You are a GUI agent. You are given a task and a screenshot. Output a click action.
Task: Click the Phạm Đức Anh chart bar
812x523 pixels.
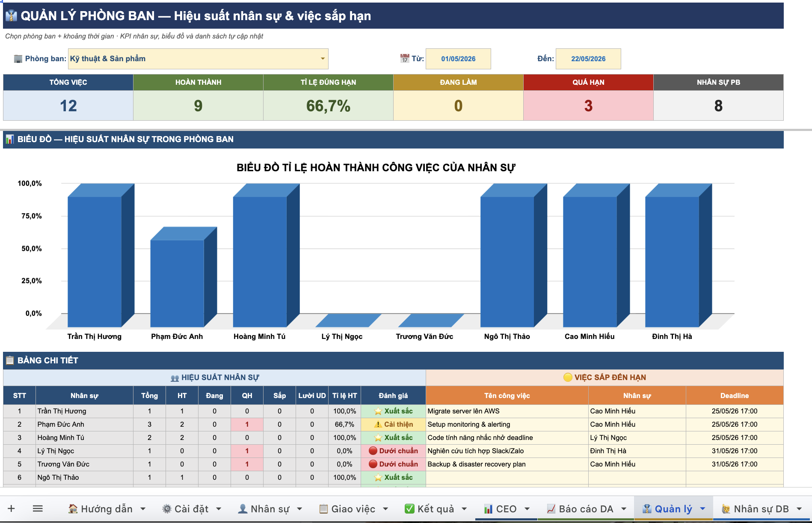point(178,282)
